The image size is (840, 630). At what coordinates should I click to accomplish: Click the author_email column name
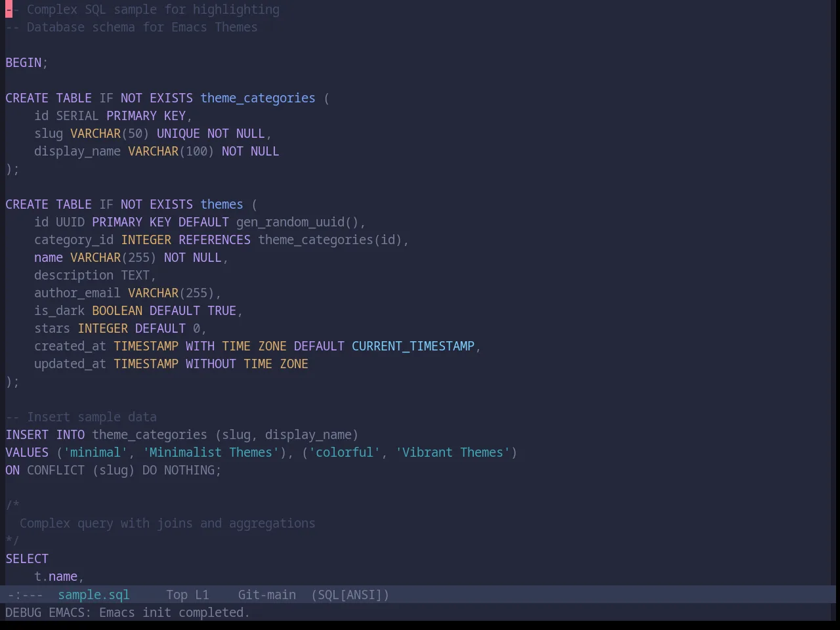tap(77, 293)
